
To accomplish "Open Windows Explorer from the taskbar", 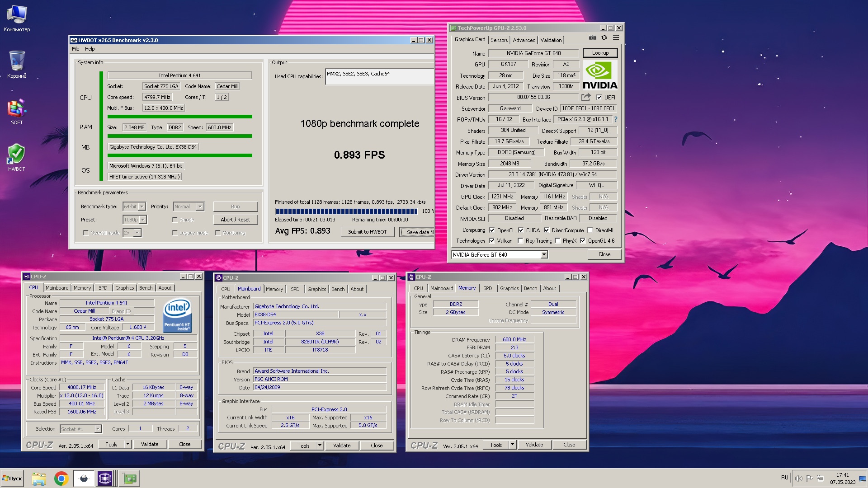I will point(39,479).
